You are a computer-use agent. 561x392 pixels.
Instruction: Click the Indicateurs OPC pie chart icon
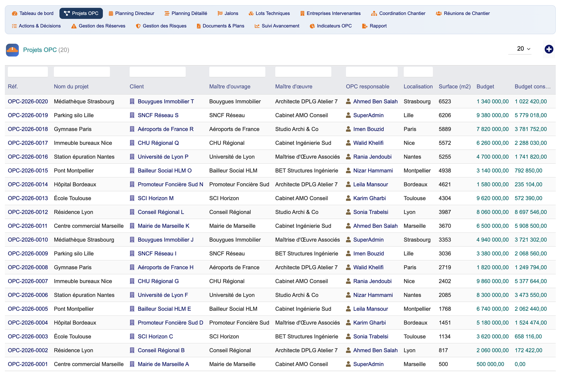tap(312, 26)
